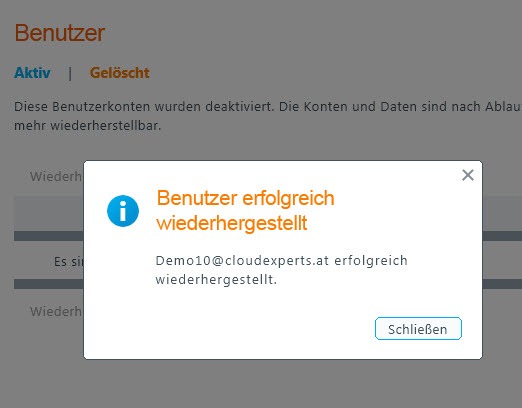Click the final 'wiederhergestellt.' word in the message
This screenshot has width=522, height=408.
[216, 280]
